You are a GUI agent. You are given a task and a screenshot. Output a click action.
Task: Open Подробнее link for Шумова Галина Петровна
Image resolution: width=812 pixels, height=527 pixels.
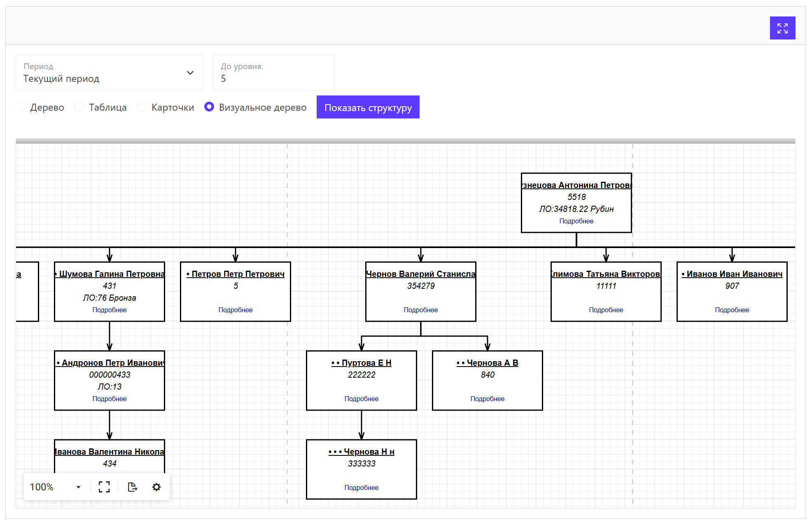tap(110, 310)
